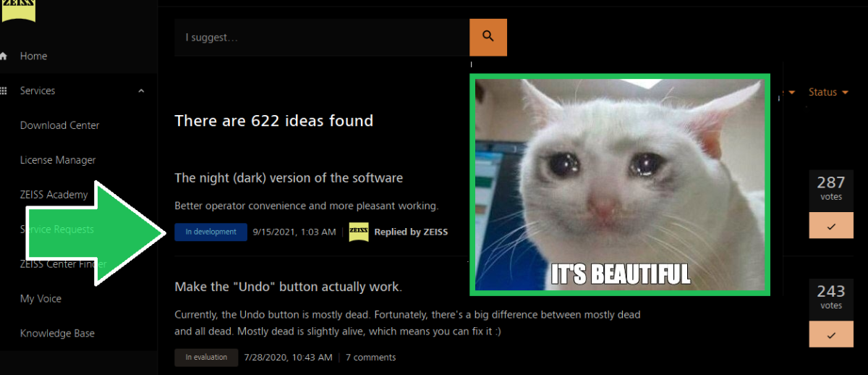Click the In evaluation status badge
This screenshot has height=375, width=868.
206,358
